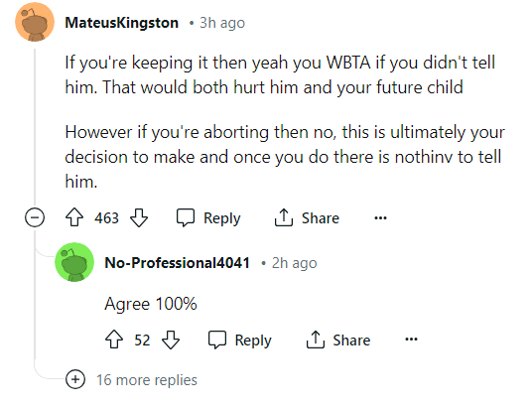This screenshot has width=532, height=410.
Task: Click the share arrow icon on the 'Agree 100%' reply
Action: (x=316, y=340)
